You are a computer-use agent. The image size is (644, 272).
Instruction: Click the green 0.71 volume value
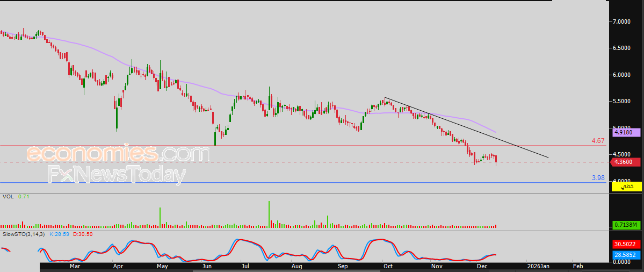click(x=23, y=197)
